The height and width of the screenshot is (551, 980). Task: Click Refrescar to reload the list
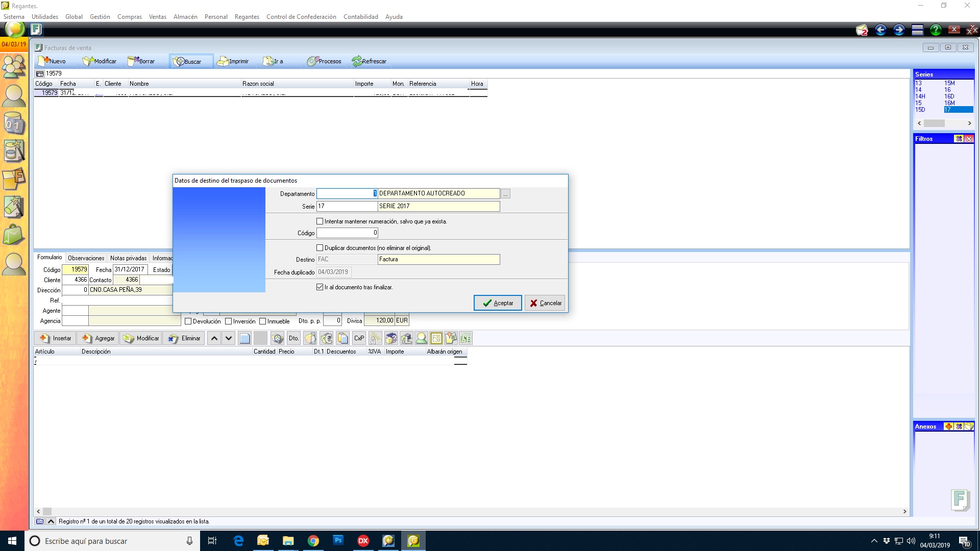pos(369,61)
